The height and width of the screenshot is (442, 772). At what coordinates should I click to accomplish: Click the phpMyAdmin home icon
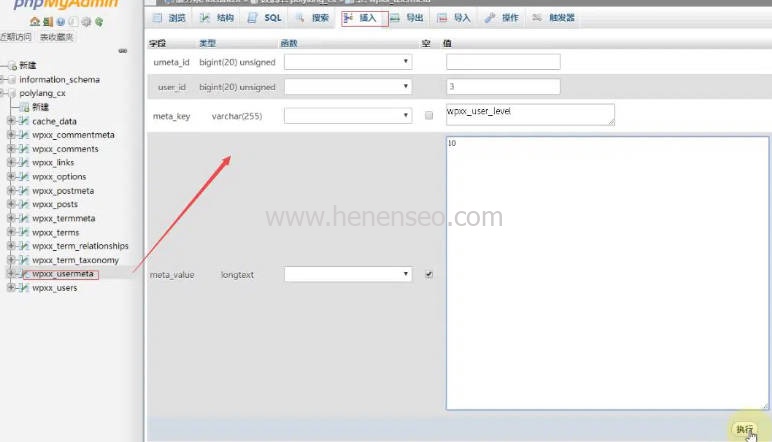point(35,21)
